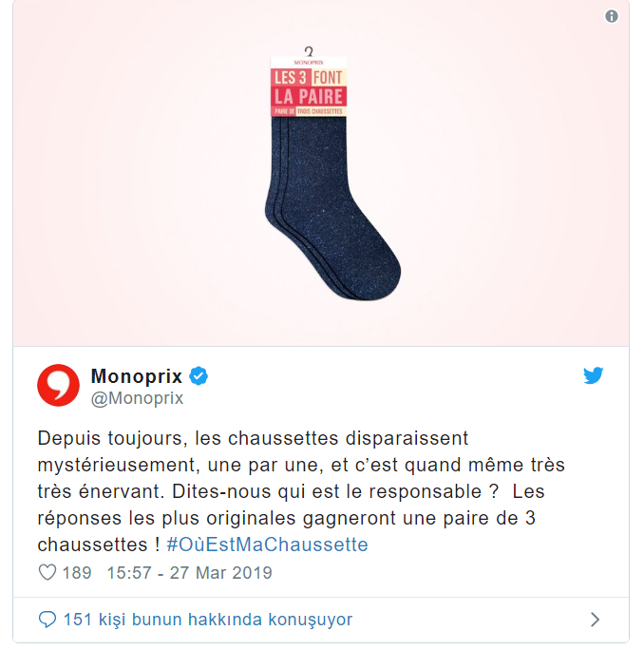Screen dimensions: 644x650
Task: Click the Monoprix display name
Action: (x=137, y=376)
